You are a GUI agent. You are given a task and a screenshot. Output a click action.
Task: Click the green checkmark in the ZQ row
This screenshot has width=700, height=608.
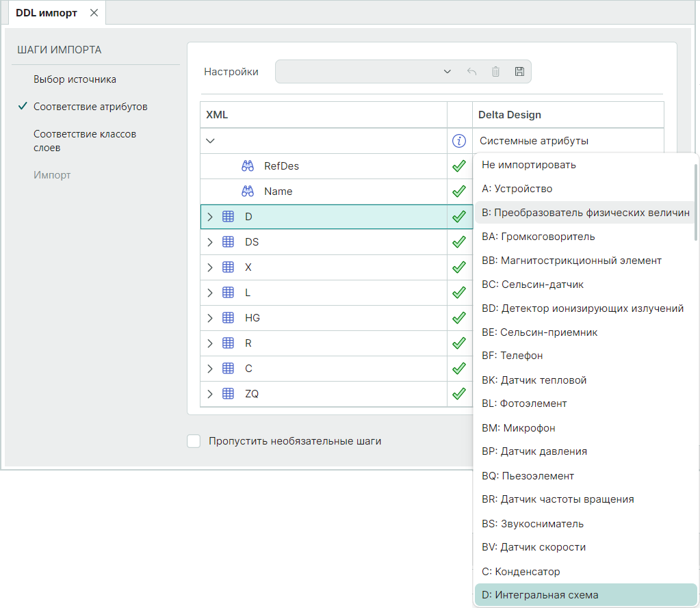coord(459,394)
